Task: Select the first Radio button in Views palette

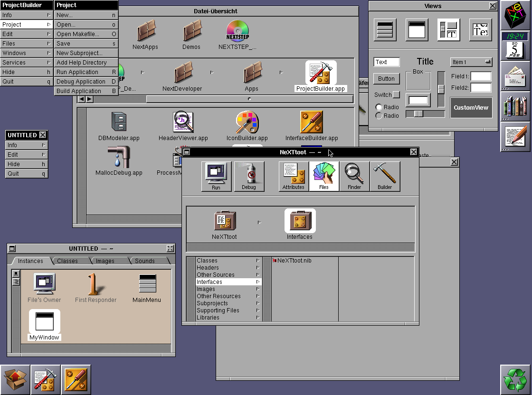Action: 379,107
